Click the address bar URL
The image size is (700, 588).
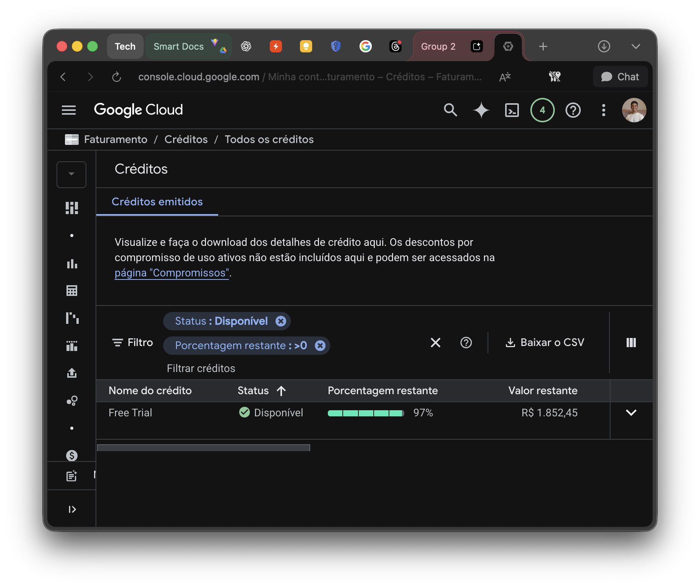click(x=309, y=77)
